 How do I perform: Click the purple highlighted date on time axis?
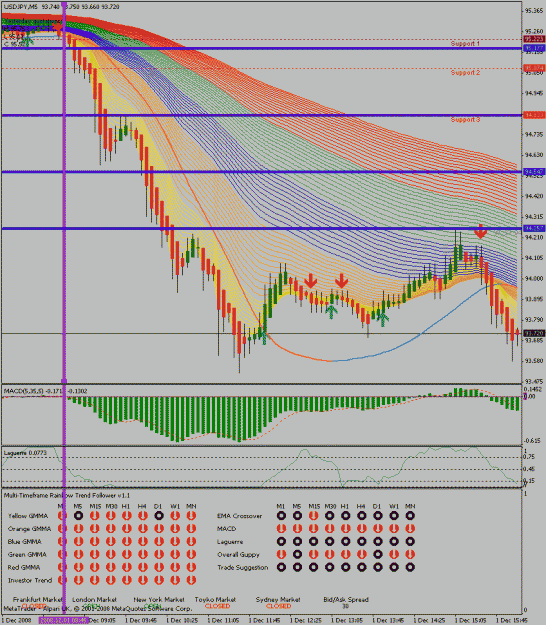(63, 620)
